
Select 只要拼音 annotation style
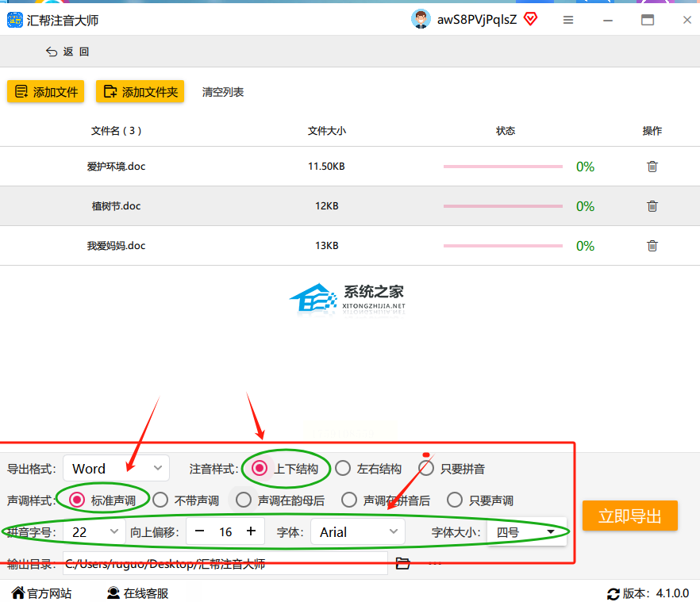click(452, 469)
